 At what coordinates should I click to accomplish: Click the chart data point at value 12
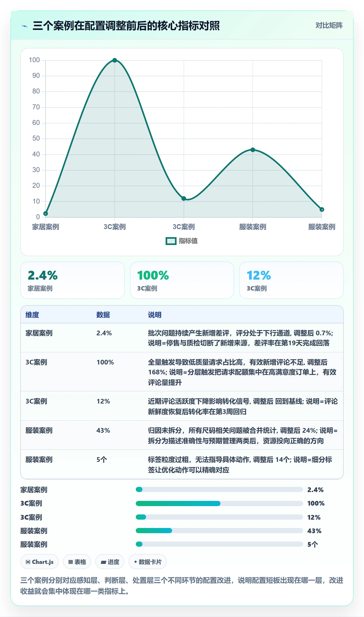(184, 198)
